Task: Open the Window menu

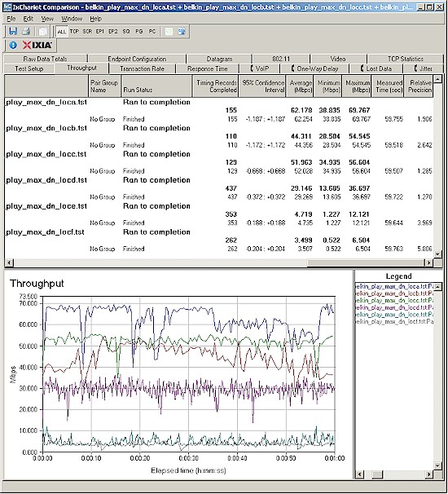Action: [72, 19]
